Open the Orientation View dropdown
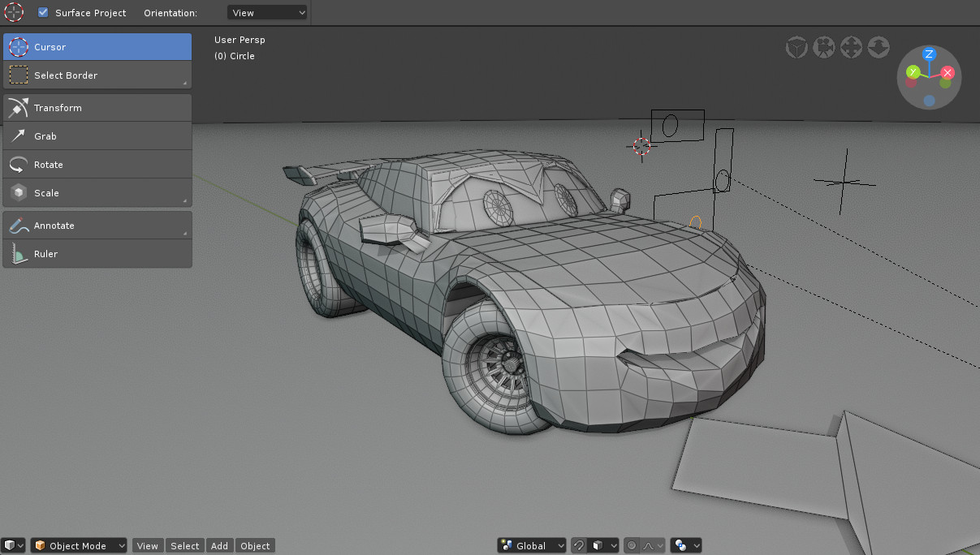Viewport: 980px width, 555px height. (x=267, y=12)
